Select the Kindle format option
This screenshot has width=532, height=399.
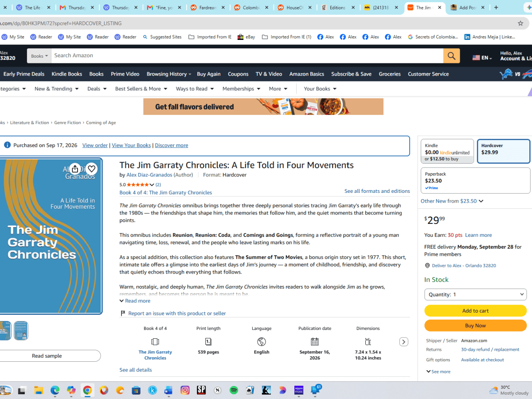pos(447,151)
